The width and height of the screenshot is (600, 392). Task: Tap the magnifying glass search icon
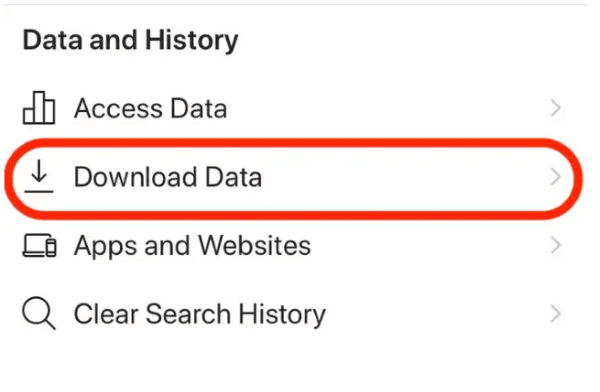(39, 313)
